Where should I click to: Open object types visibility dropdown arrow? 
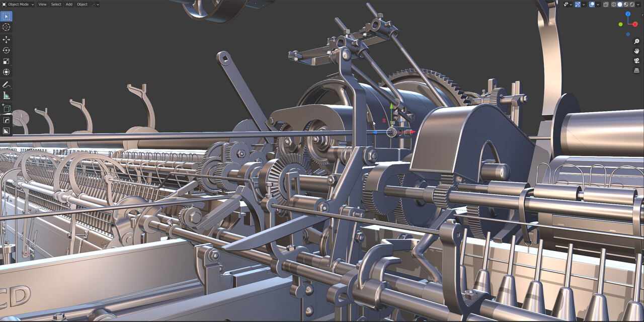571,5
